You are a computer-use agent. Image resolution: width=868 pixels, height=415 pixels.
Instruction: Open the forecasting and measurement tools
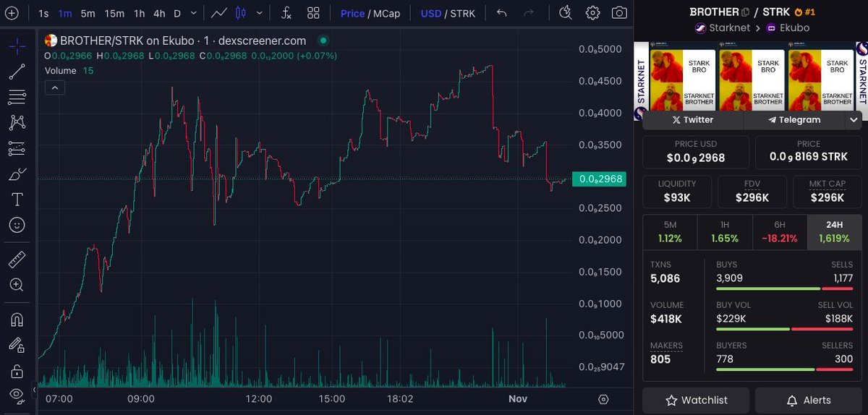tap(17, 148)
